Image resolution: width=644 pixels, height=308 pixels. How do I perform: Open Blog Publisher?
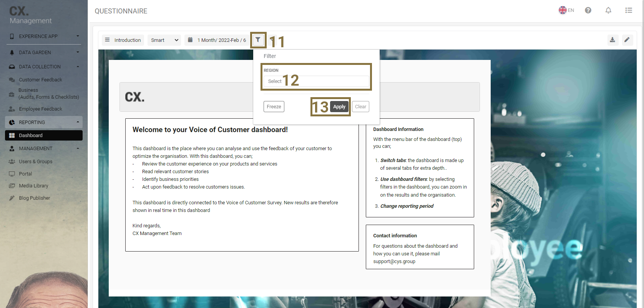[35, 198]
